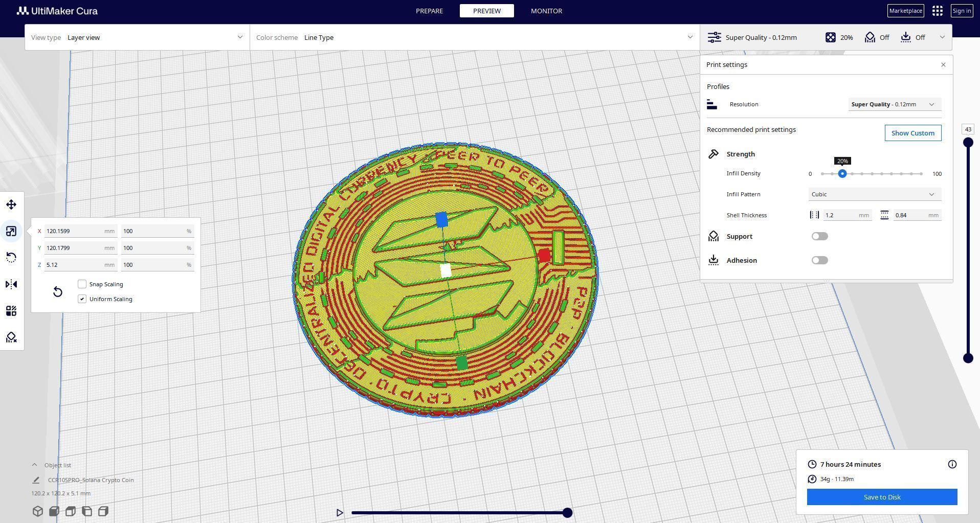Select the Scale tool
The image size is (980, 523).
click(11, 231)
